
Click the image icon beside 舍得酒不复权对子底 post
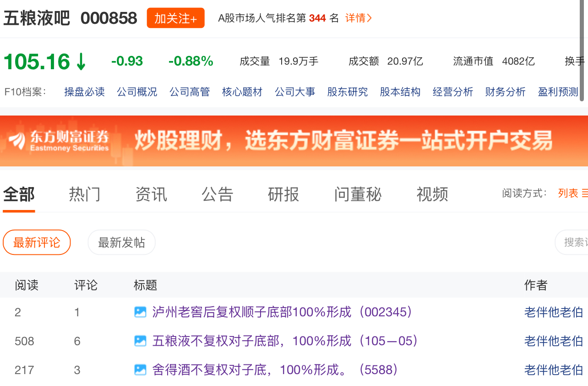[x=140, y=369]
